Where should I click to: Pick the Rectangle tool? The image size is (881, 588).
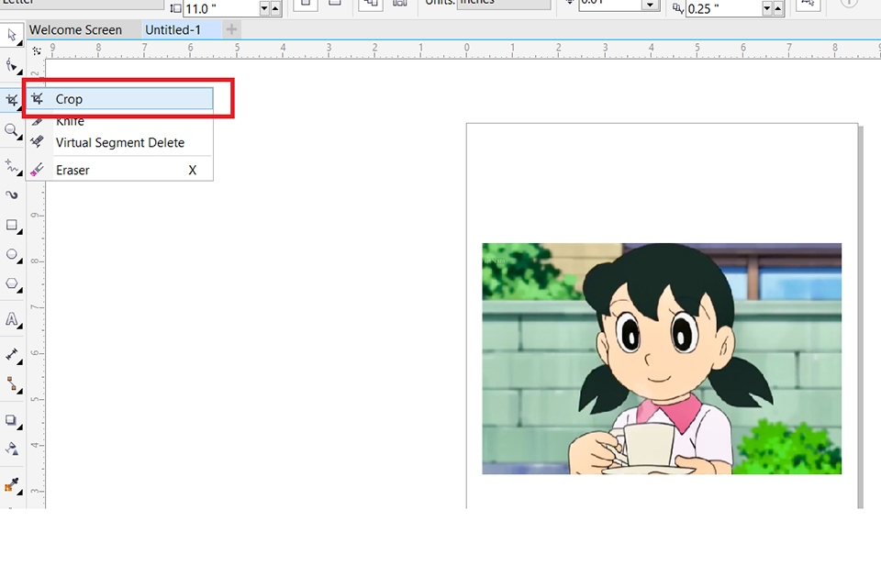[x=12, y=226]
